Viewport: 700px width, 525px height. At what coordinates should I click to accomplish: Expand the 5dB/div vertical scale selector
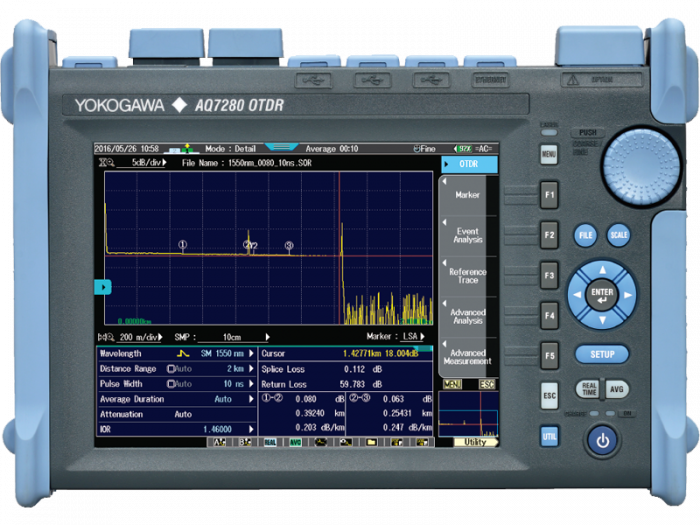click(x=142, y=162)
